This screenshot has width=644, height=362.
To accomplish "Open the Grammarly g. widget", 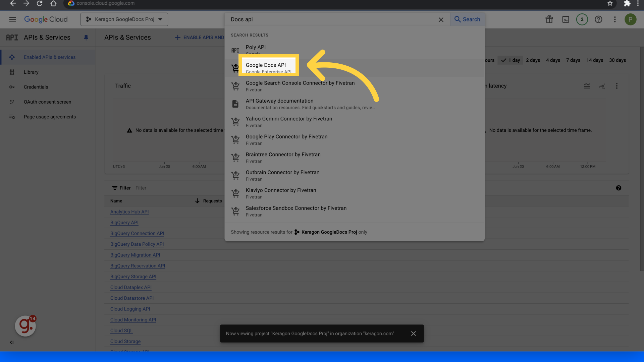I will pos(25,326).
